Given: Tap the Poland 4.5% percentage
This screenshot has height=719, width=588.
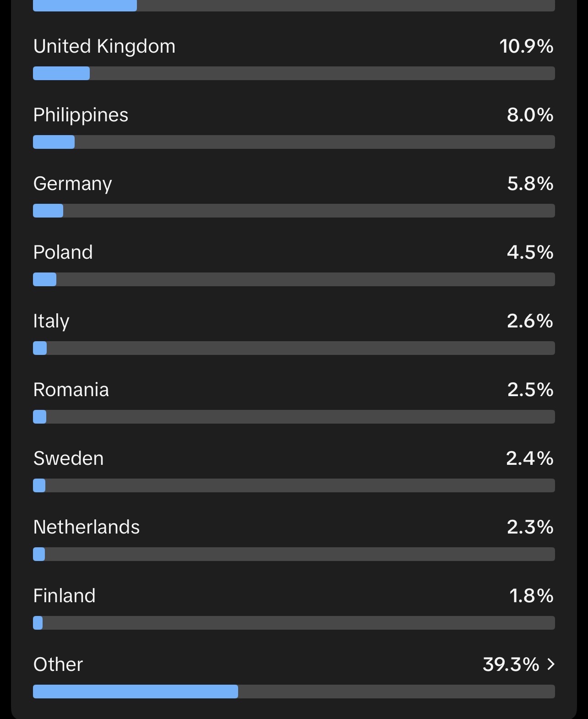Looking at the screenshot, I should click(530, 252).
